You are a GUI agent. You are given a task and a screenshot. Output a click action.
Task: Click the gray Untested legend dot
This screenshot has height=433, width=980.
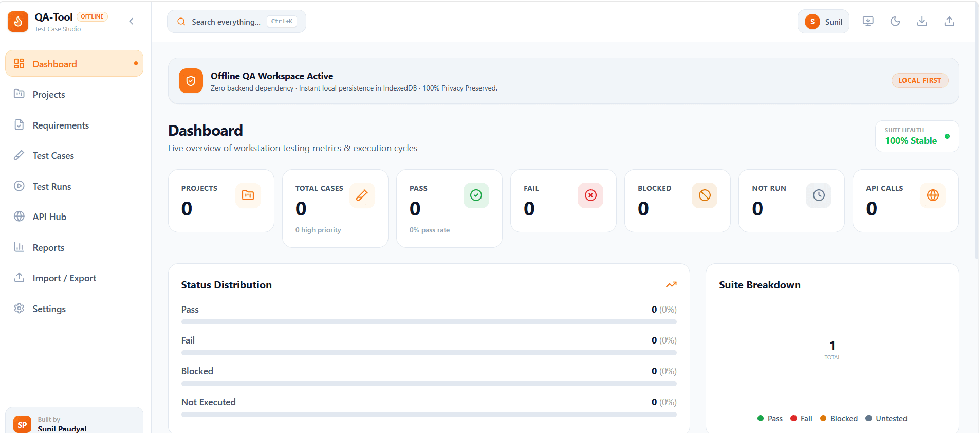[868, 418]
